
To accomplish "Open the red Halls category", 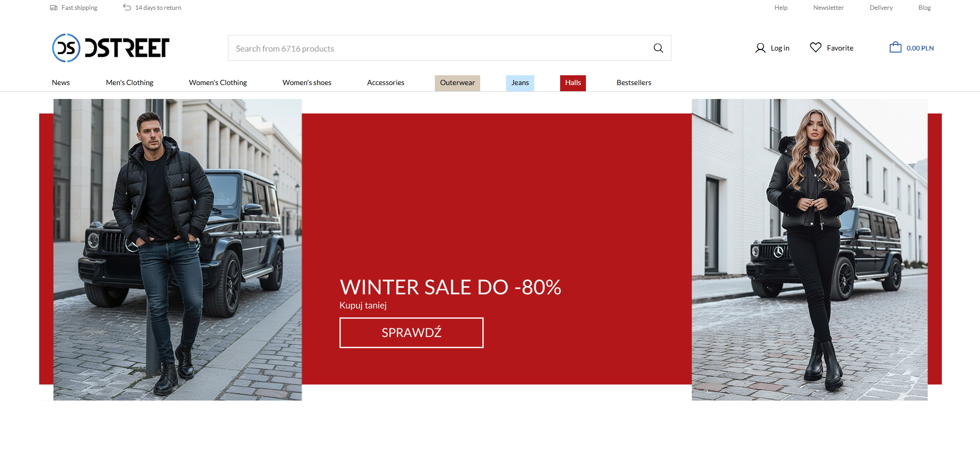I will pyautogui.click(x=573, y=82).
